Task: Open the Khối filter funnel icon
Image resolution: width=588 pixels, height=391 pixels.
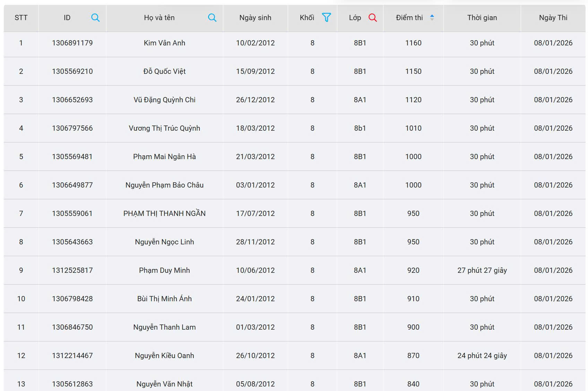Action: [326, 17]
